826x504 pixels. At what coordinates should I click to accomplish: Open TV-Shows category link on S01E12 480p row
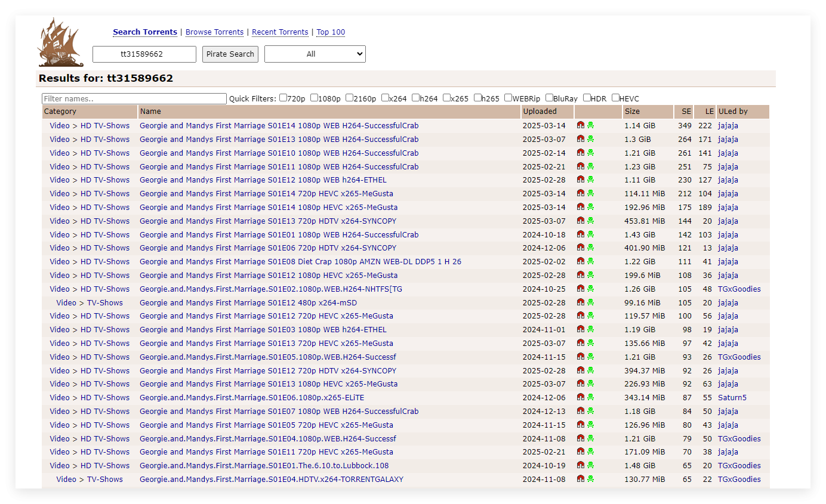[x=105, y=302]
